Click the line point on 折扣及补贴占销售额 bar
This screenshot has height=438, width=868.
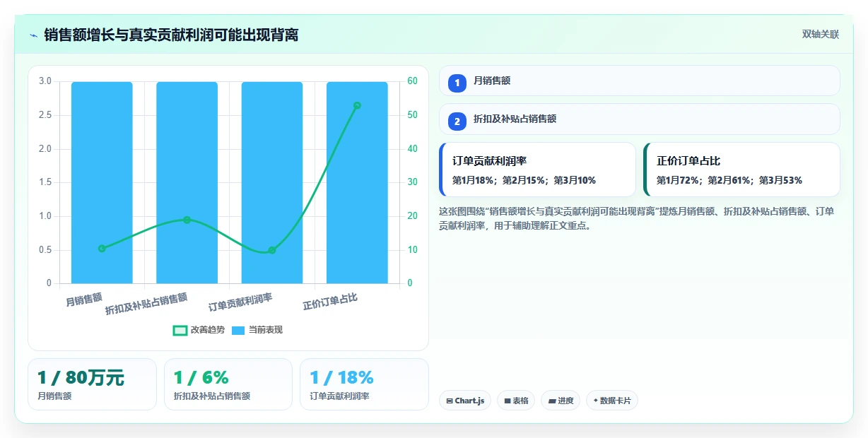187,220
